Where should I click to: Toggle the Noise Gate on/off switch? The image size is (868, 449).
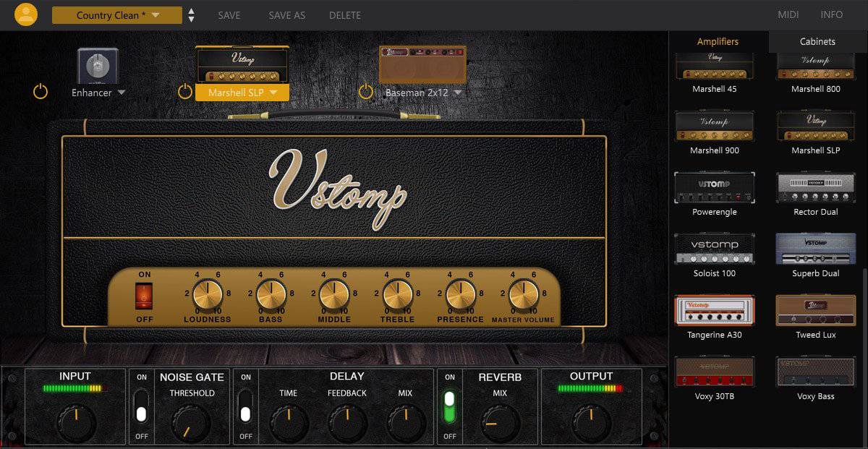pyautogui.click(x=141, y=406)
